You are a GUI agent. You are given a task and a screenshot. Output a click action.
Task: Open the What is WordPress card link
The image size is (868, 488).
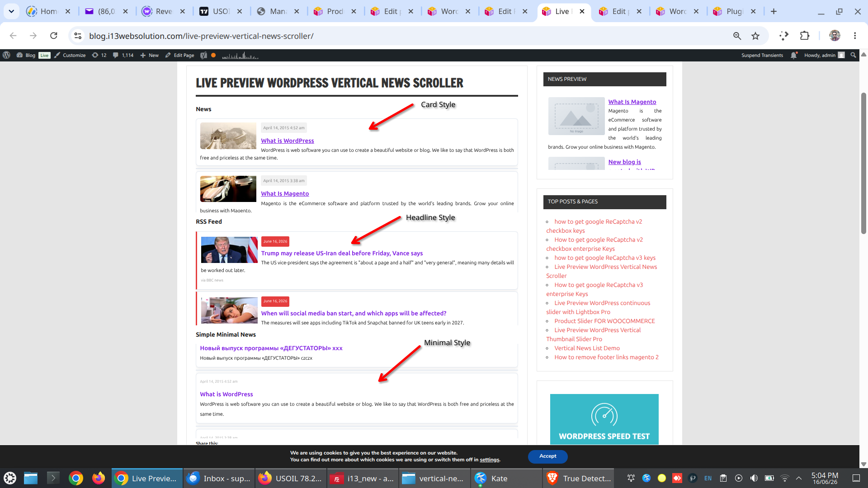click(287, 141)
